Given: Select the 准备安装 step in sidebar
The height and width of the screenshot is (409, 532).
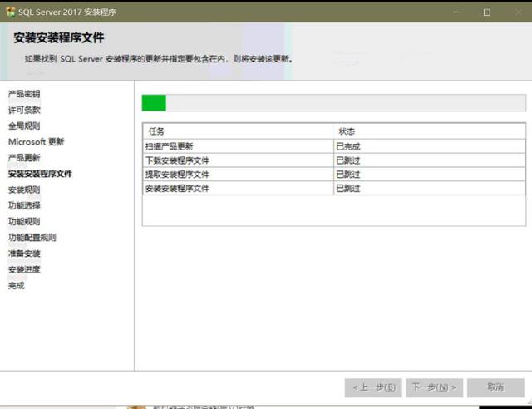Looking at the screenshot, I should coord(24,254).
